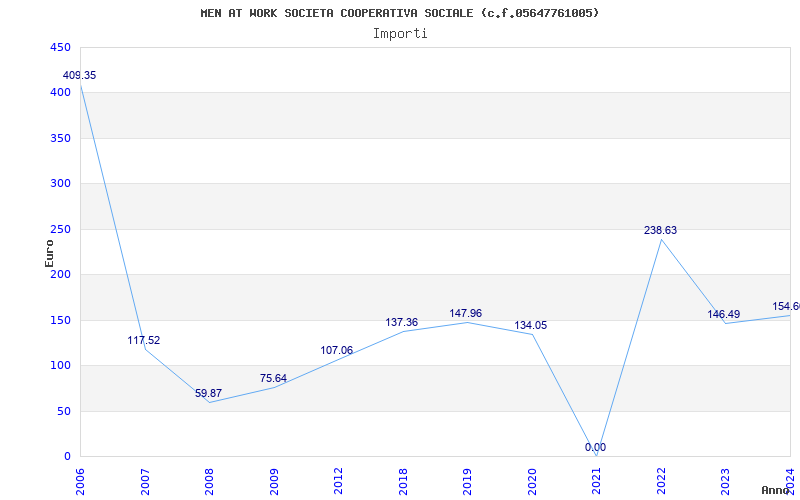800x500 pixels.
Task: Select the 2023 year tick label
Action: tap(726, 481)
